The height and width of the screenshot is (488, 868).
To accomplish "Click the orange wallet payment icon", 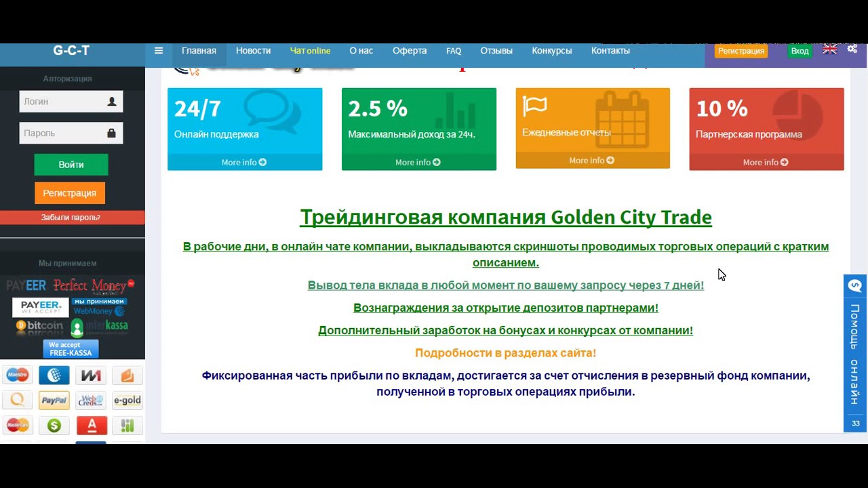I will 127,375.
